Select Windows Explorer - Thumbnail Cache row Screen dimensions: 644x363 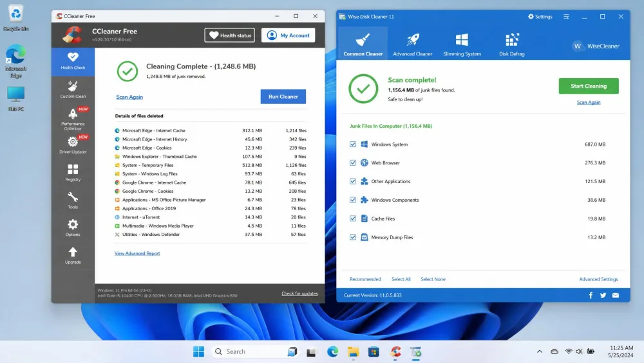pyautogui.click(x=211, y=156)
